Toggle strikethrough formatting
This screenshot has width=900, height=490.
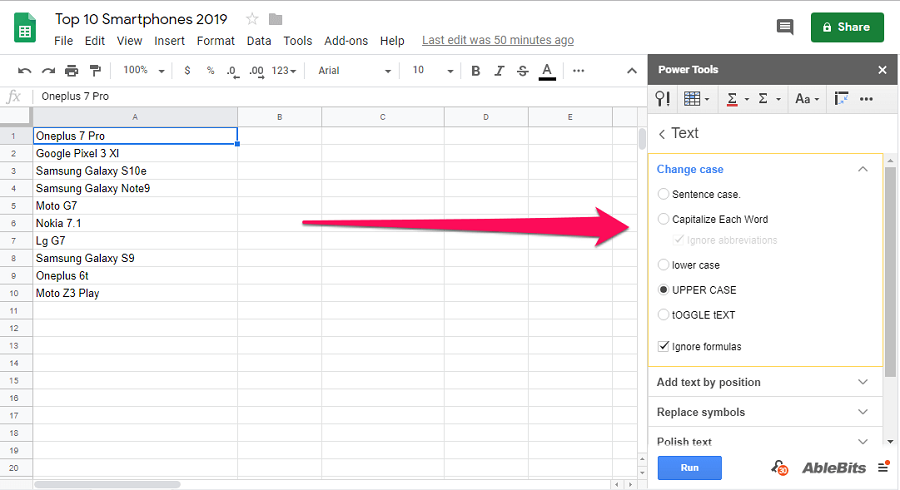click(x=522, y=71)
